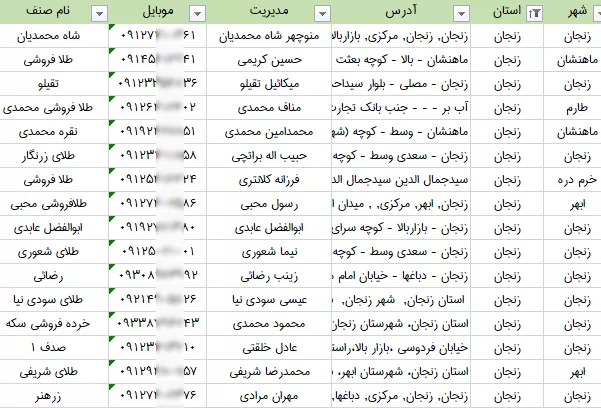This screenshot has height=408, width=601.
Task: Select استان cell in طارم row
Action: (x=507, y=108)
